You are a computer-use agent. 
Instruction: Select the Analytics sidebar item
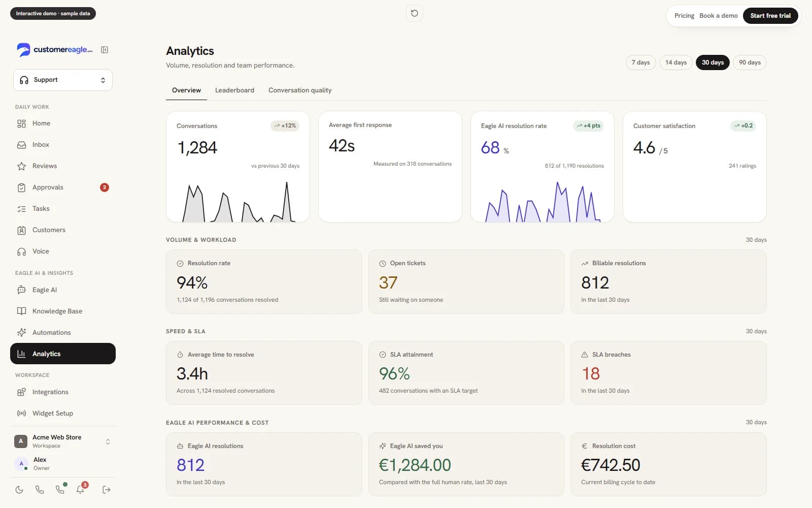(x=63, y=354)
